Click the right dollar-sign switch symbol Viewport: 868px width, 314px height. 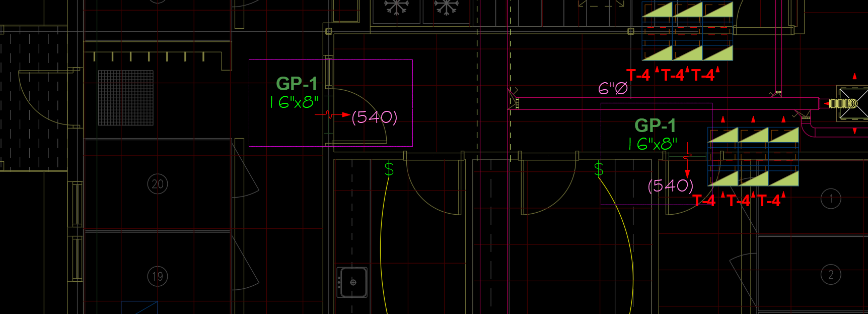pos(599,169)
